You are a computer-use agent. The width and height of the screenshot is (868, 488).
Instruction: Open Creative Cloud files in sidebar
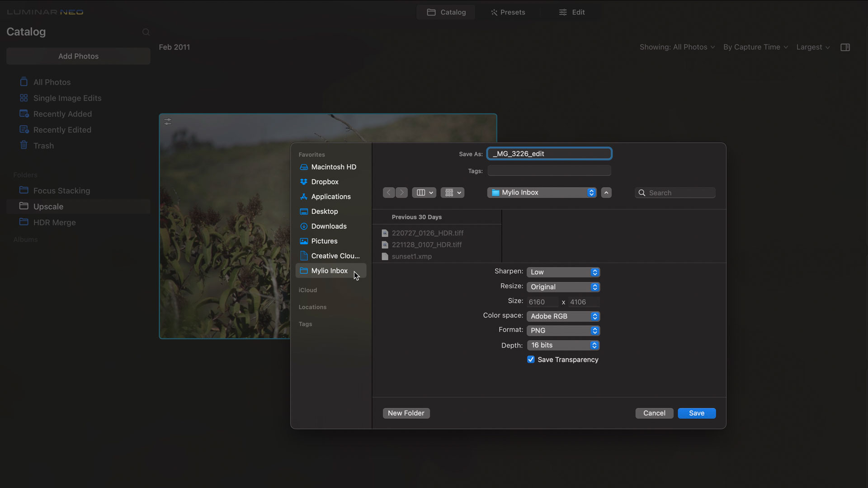tap(335, 256)
